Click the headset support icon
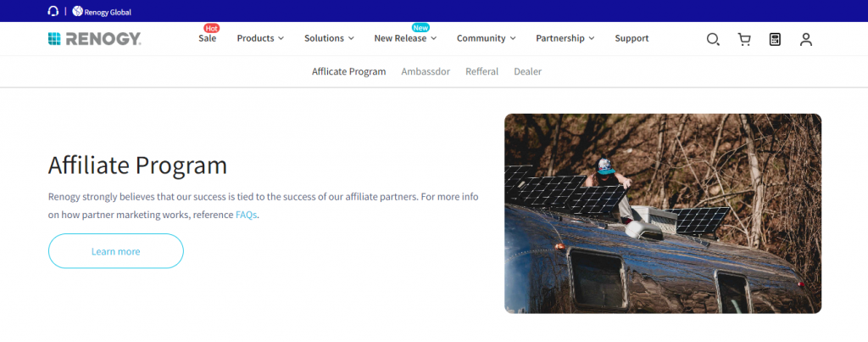The width and height of the screenshot is (868, 342). tap(53, 11)
